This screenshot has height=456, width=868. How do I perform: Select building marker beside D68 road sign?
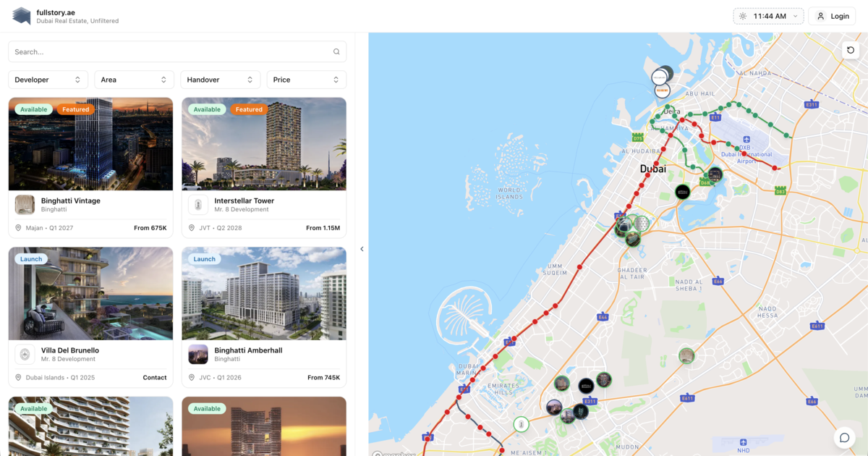pyautogui.click(x=715, y=174)
